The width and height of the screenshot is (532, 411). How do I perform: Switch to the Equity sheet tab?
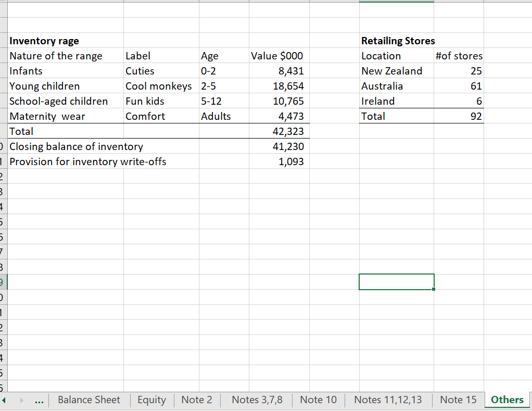(151, 400)
